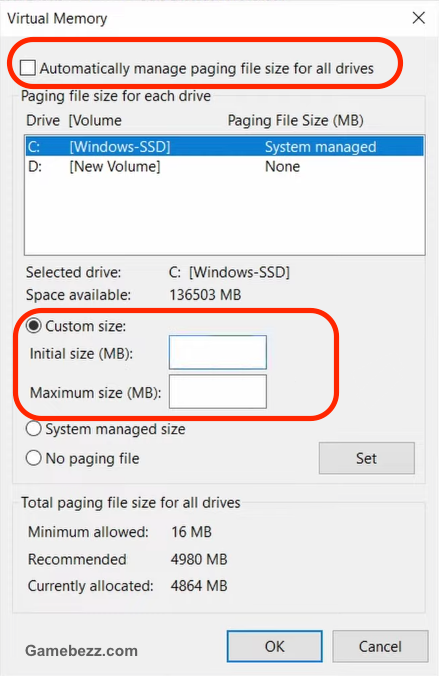Focus the Initial size (MB) field
This screenshot has height=676, width=439.
pos(218,352)
